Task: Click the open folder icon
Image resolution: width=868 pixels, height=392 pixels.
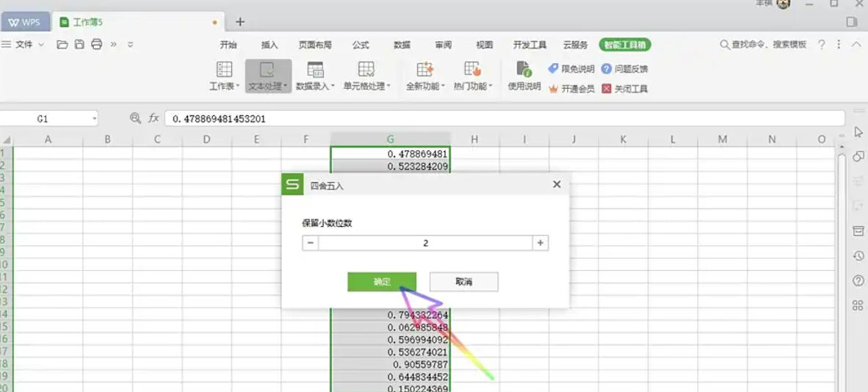Action: [x=62, y=44]
